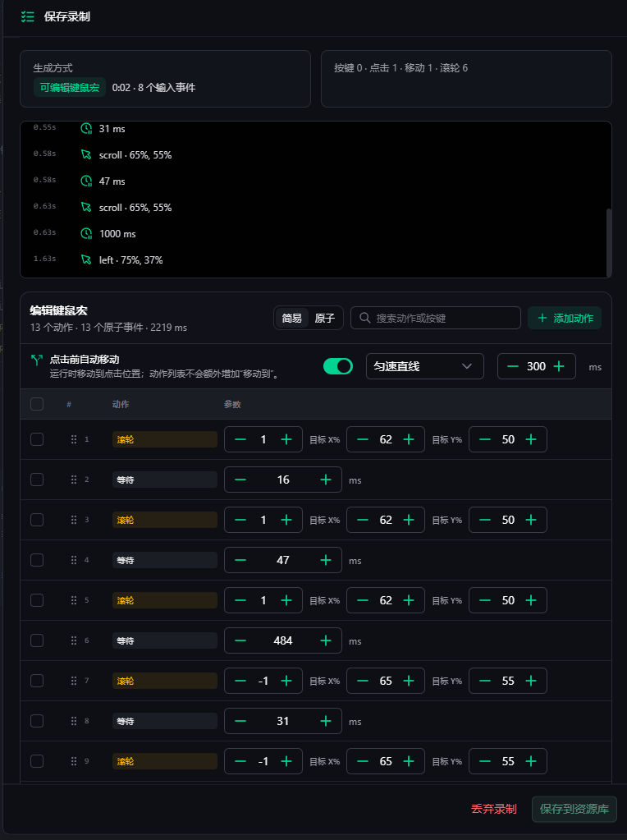Image resolution: width=627 pixels, height=840 pixels.
Task: Click 丢弃录制 to discard the recording
Action: [x=494, y=809]
